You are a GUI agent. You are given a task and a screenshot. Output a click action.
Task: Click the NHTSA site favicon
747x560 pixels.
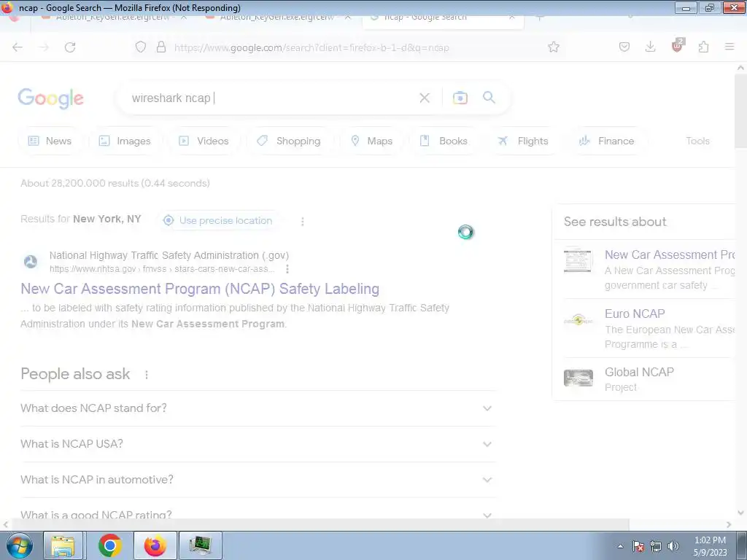click(x=31, y=262)
